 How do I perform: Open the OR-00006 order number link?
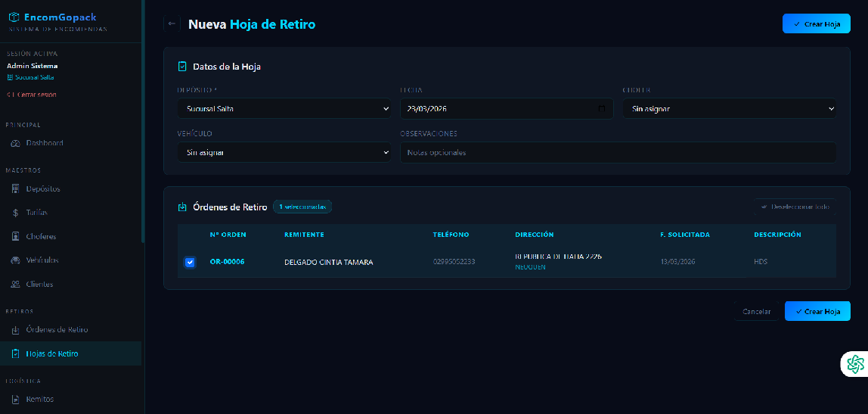(x=227, y=262)
